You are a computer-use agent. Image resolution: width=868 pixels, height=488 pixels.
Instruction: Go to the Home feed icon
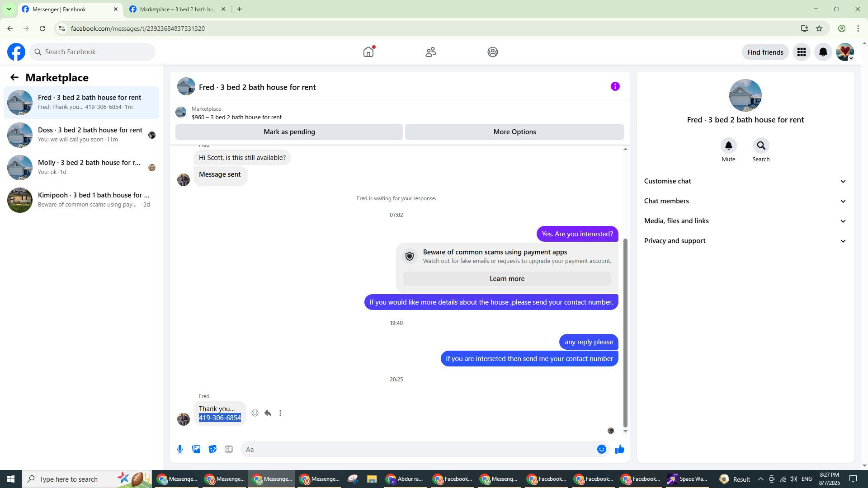point(368,52)
